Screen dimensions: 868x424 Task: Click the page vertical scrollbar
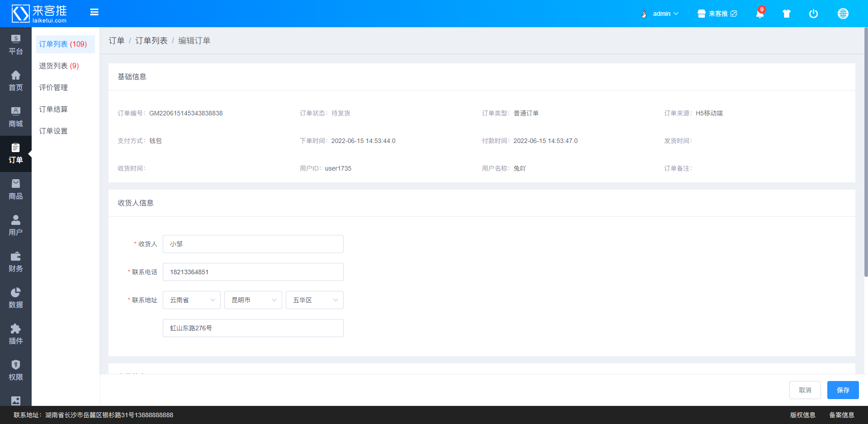click(x=866, y=152)
